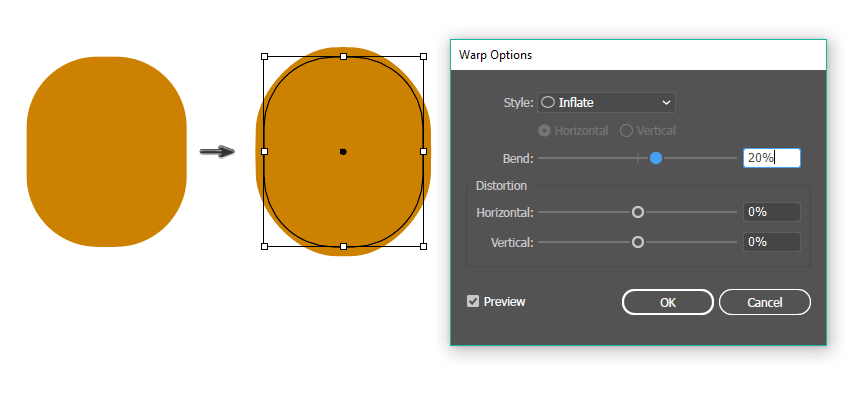Click the Vertical distortion slider handle
850x393 pixels.
click(x=638, y=242)
